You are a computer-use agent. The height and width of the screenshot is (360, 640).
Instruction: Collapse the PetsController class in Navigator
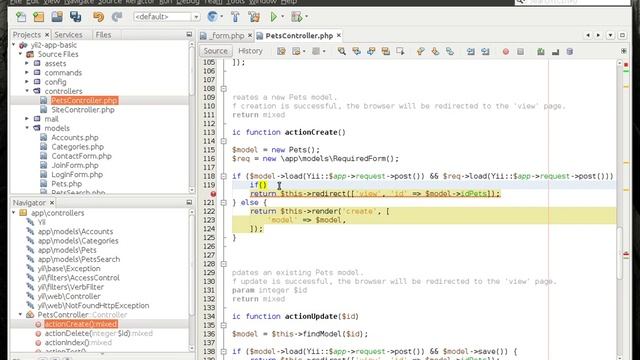coord(20,315)
